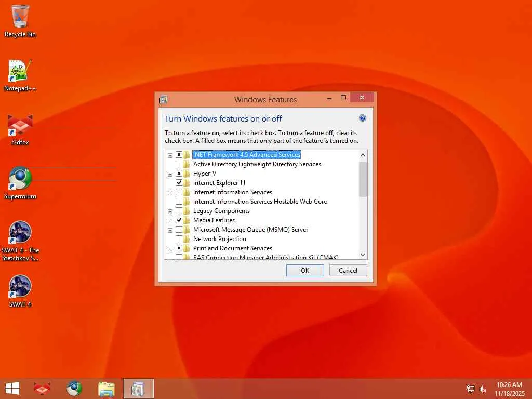Image resolution: width=532 pixels, height=399 pixels.
Task: Click OK to apply feature changes
Action: click(305, 270)
